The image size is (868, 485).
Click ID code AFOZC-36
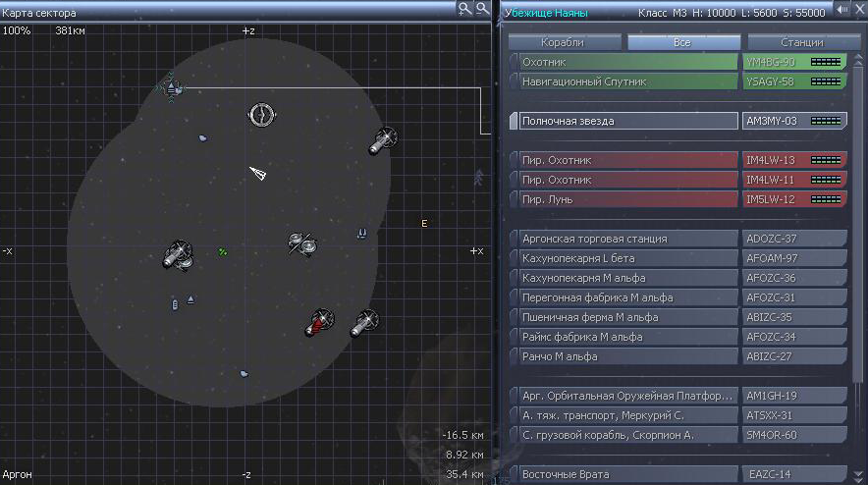click(x=771, y=279)
